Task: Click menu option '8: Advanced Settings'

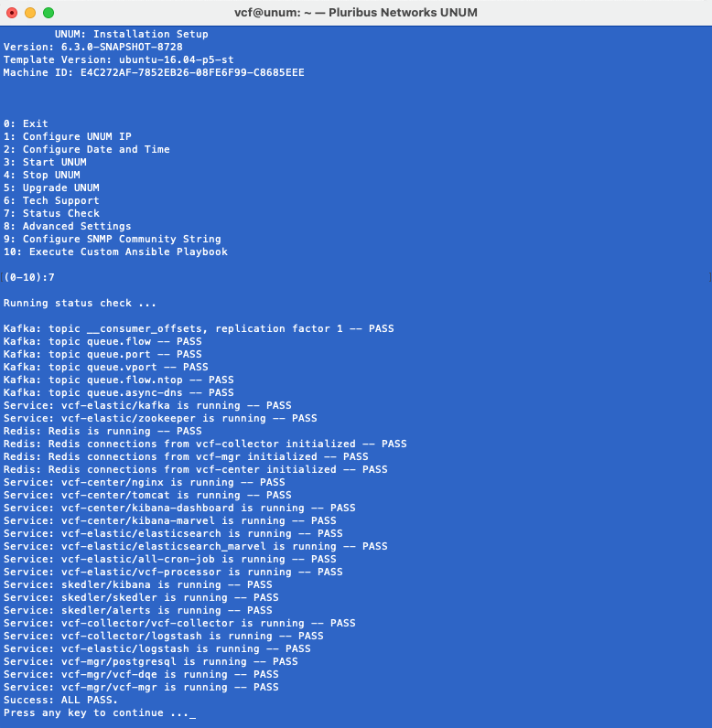Action: click(x=68, y=226)
